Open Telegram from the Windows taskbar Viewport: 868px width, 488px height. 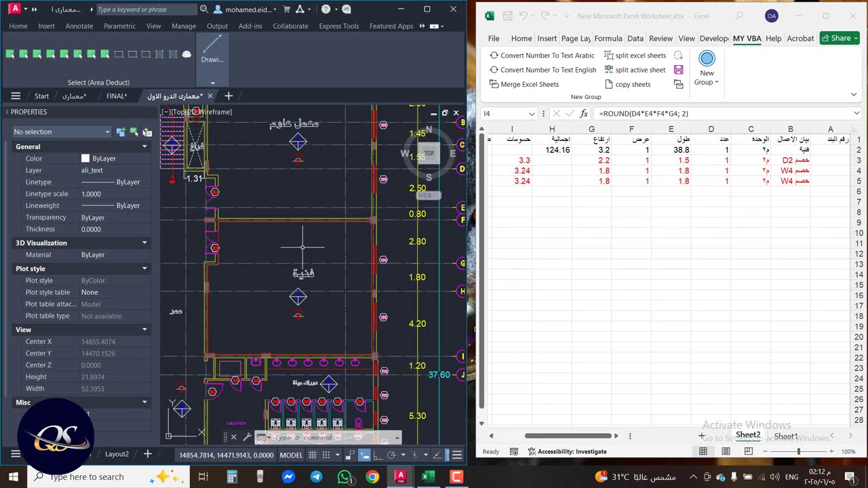pos(316,476)
